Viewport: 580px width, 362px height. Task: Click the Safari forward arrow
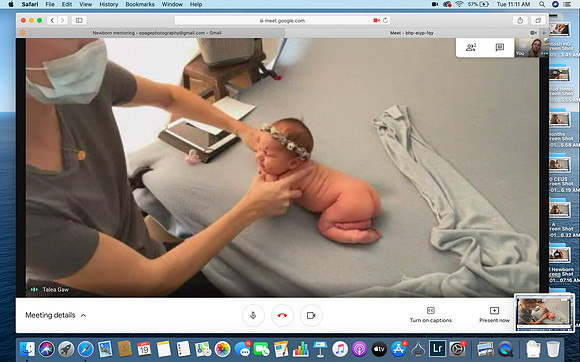pos(63,20)
